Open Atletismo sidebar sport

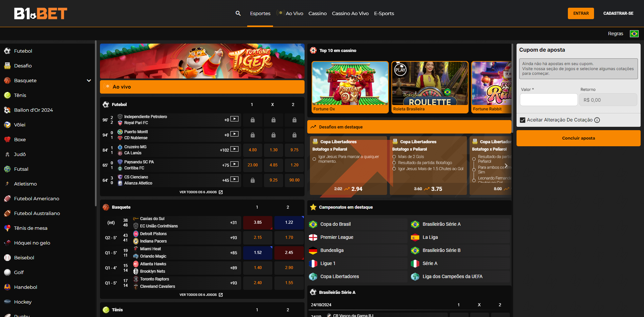[x=25, y=184]
